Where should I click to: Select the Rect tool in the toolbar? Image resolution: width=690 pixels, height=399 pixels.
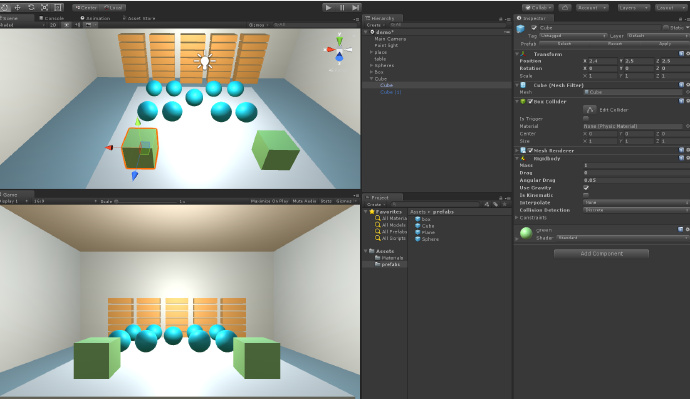58,7
